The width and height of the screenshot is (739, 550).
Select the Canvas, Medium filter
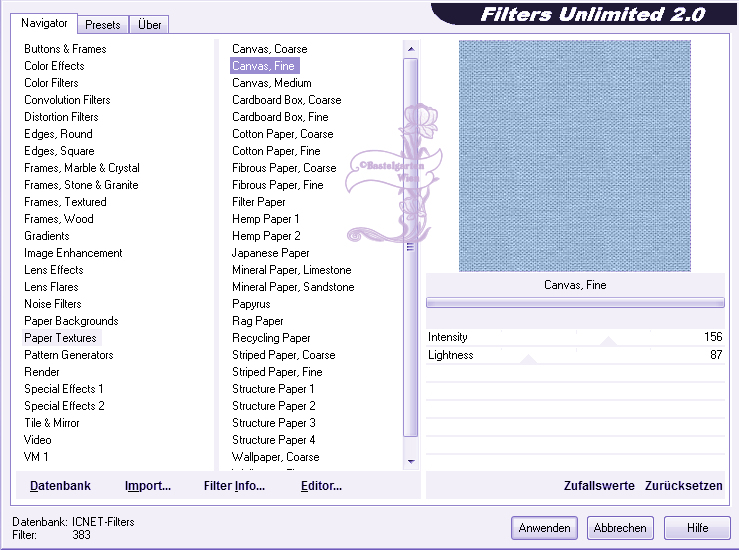pyautogui.click(x=271, y=83)
